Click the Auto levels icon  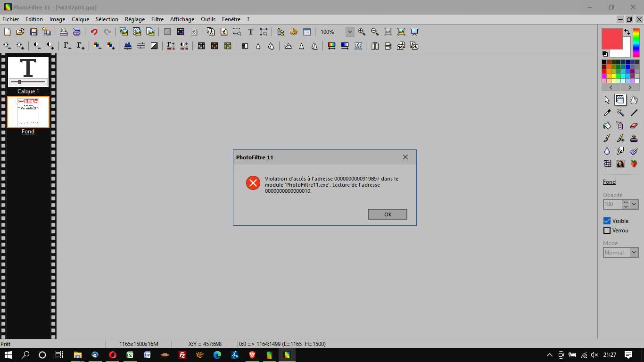click(171, 46)
